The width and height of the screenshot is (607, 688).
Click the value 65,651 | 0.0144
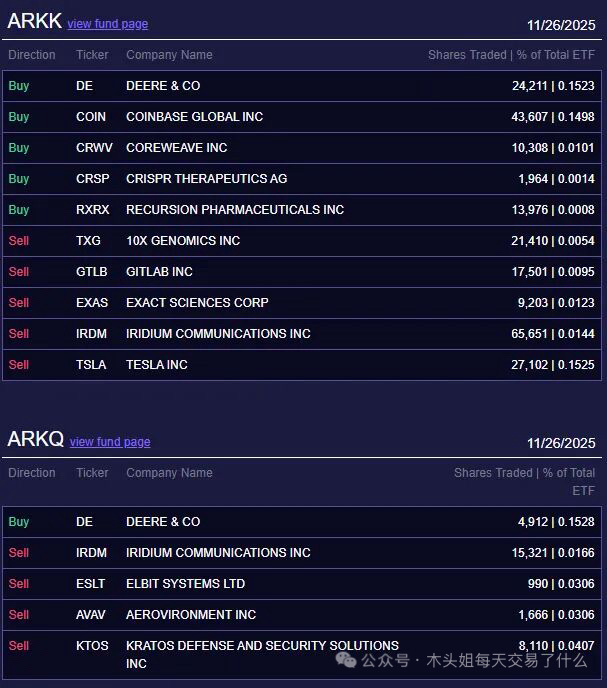[553, 334]
